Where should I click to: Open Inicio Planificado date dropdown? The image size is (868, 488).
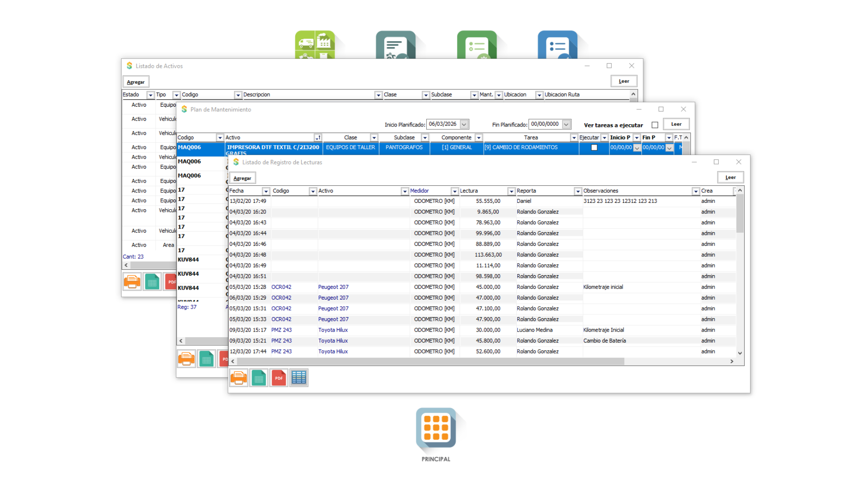pos(464,124)
